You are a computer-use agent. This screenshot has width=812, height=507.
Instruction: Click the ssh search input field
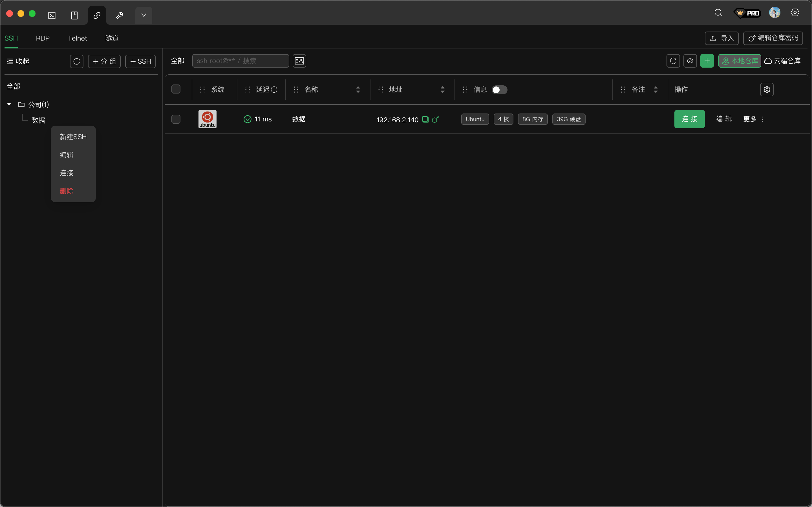coord(240,61)
